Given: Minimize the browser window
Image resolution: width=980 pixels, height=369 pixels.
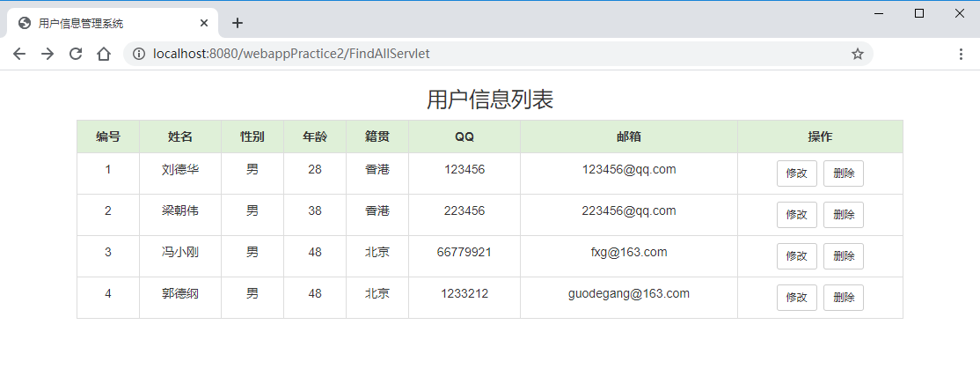Looking at the screenshot, I should (879, 13).
